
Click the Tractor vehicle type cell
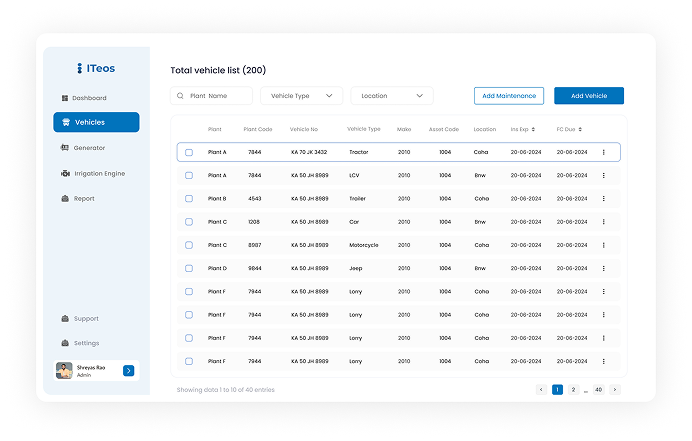(x=359, y=152)
